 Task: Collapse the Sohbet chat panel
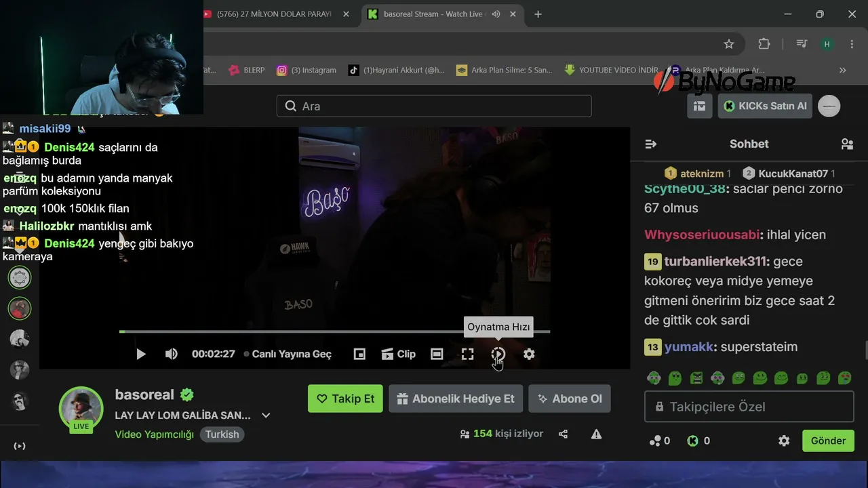[x=651, y=144]
